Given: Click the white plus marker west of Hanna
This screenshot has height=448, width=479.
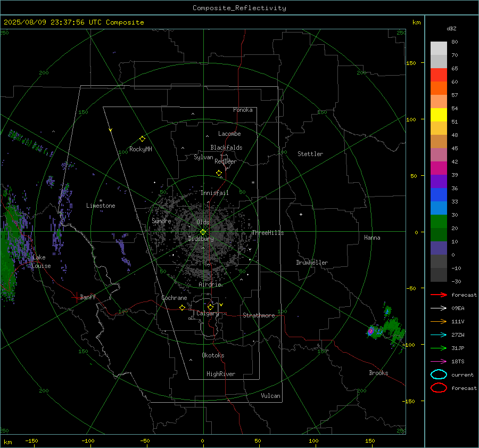Looking at the screenshot, I should pos(301,214).
